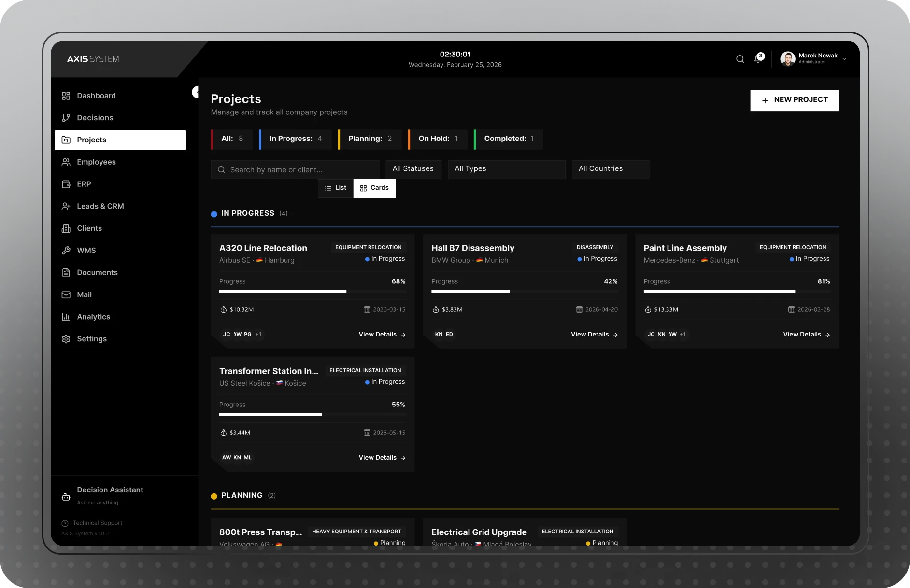This screenshot has width=910, height=588.
Task: Open the notifications bell icon
Action: 758,59
